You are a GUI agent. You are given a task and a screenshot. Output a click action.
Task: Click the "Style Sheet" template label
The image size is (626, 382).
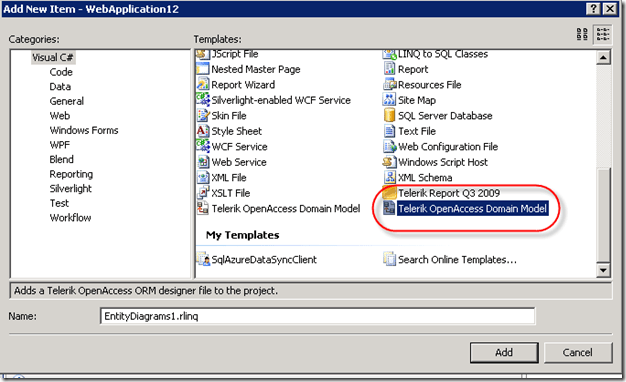click(236, 131)
